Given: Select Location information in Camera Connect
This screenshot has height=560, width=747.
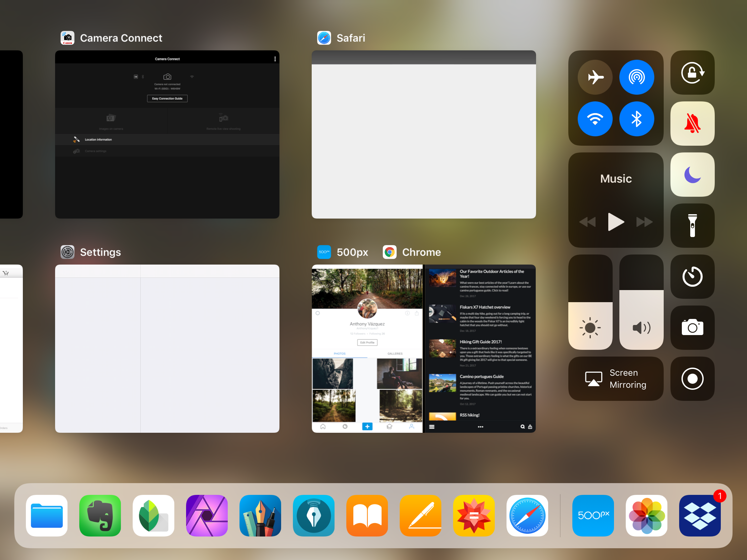Looking at the screenshot, I should point(167,139).
